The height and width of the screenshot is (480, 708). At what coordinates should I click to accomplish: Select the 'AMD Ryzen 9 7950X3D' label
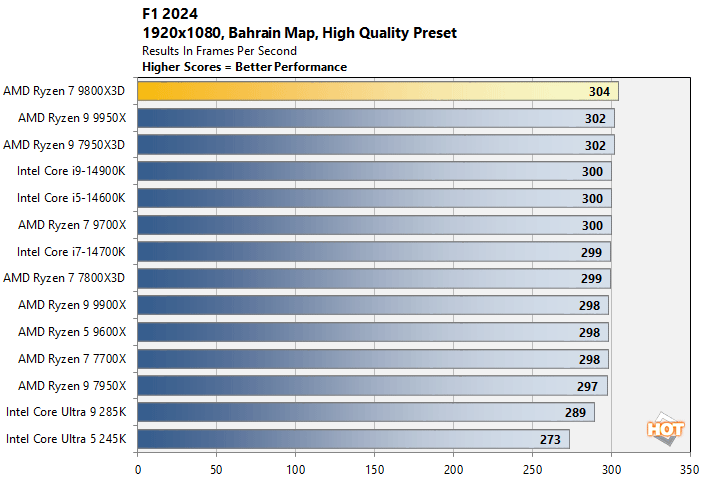64,144
